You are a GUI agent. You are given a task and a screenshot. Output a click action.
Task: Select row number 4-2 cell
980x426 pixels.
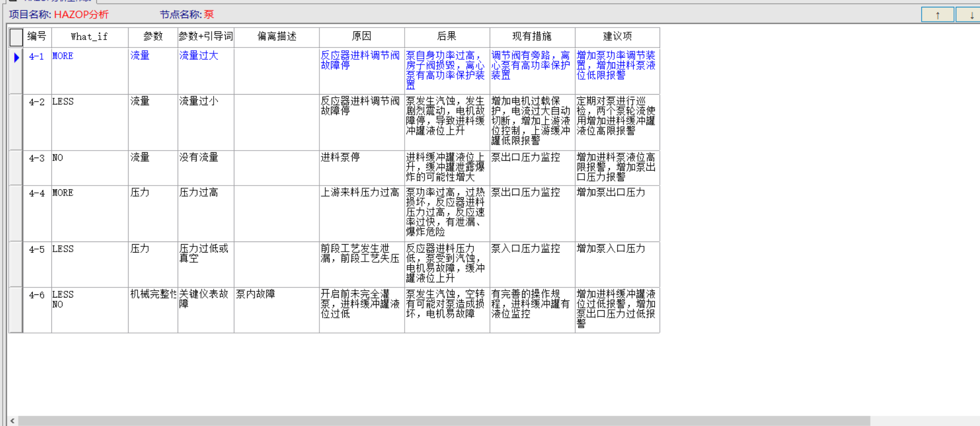pos(37,122)
